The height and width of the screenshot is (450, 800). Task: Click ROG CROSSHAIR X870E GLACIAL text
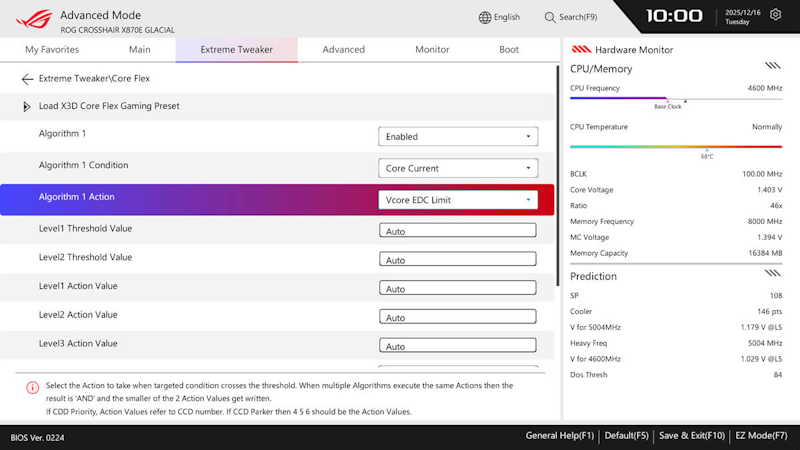pyautogui.click(x=117, y=30)
